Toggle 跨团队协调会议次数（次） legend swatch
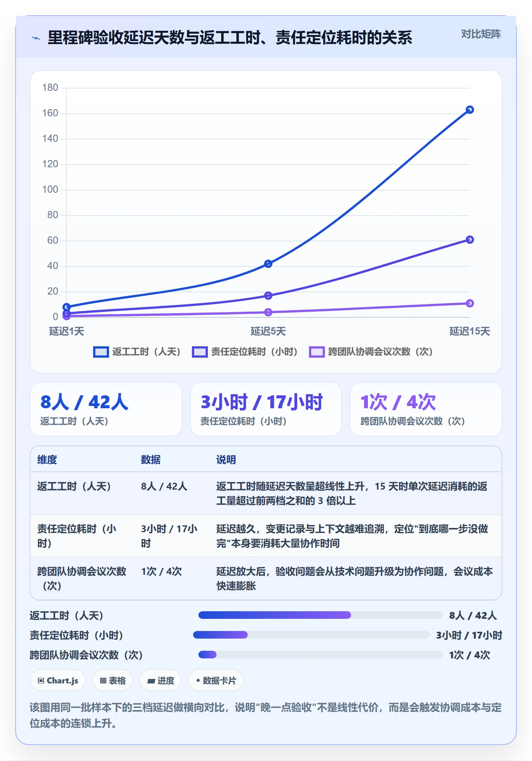The height and width of the screenshot is (761, 532). pos(317,352)
